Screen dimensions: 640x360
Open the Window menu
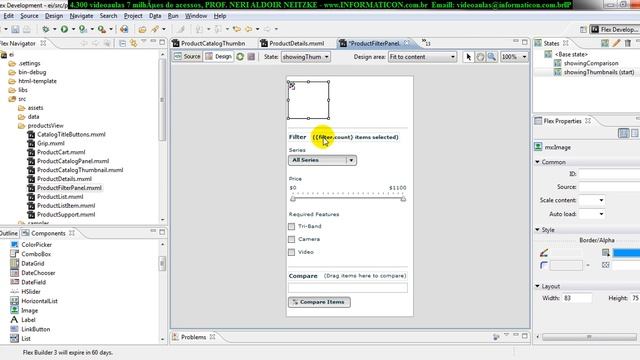[x=196, y=16]
